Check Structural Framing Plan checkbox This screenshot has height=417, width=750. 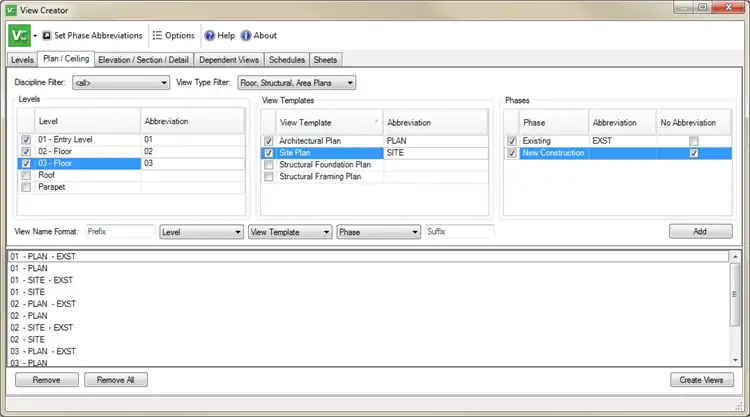(x=268, y=177)
